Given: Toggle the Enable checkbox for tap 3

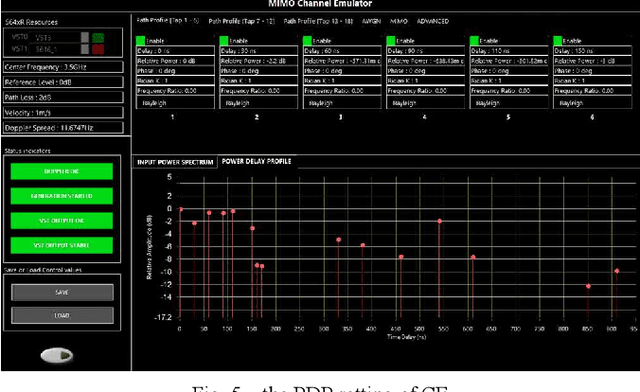Looking at the screenshot, I should click(x=307, y=40).
